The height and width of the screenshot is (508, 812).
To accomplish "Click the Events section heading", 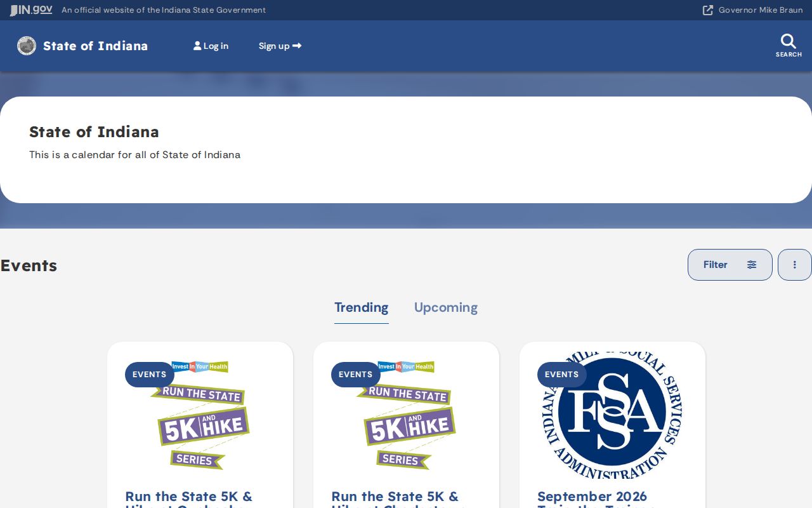I will click(29, 265).
